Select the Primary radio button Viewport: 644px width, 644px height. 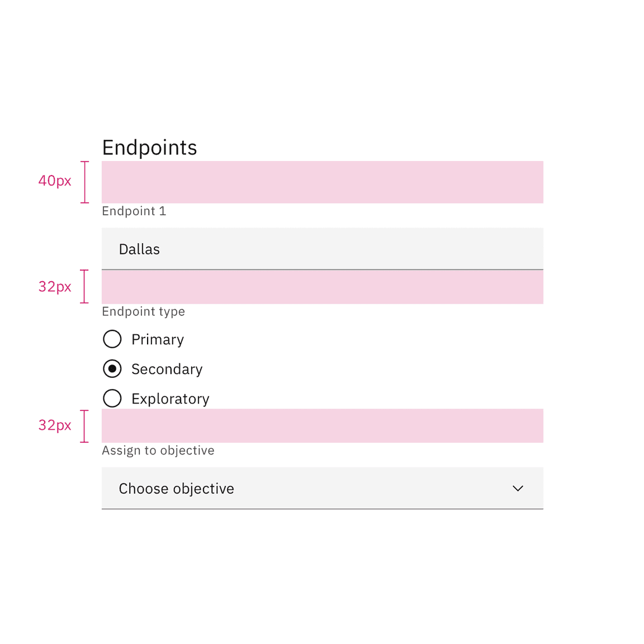pyautogui.click(x=112, y=339)
